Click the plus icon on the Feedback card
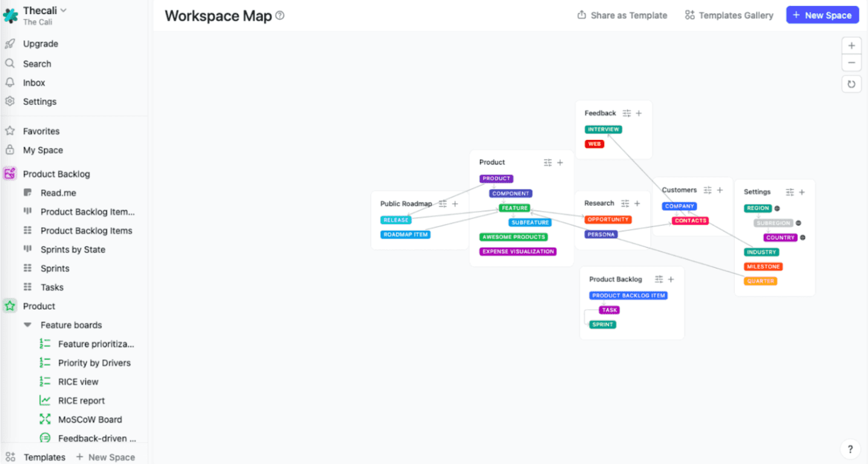Viewport: 868px width, 464px height. (x=638, y=113)
